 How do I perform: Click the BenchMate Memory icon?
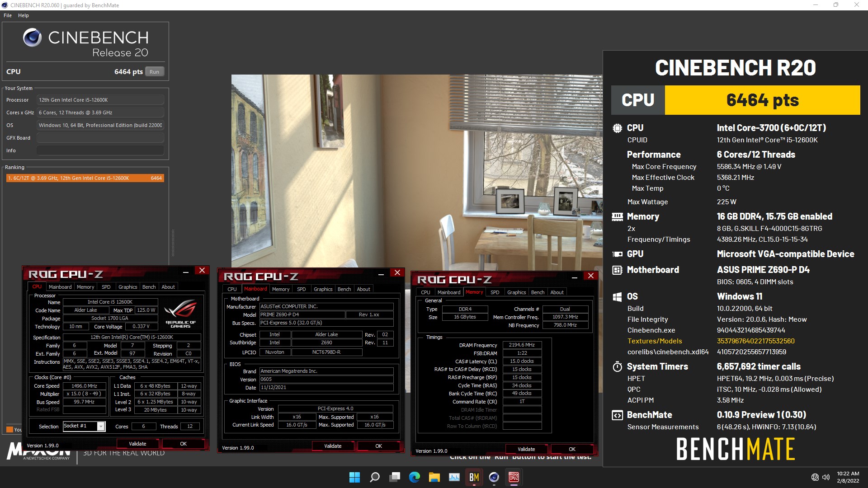617,217
